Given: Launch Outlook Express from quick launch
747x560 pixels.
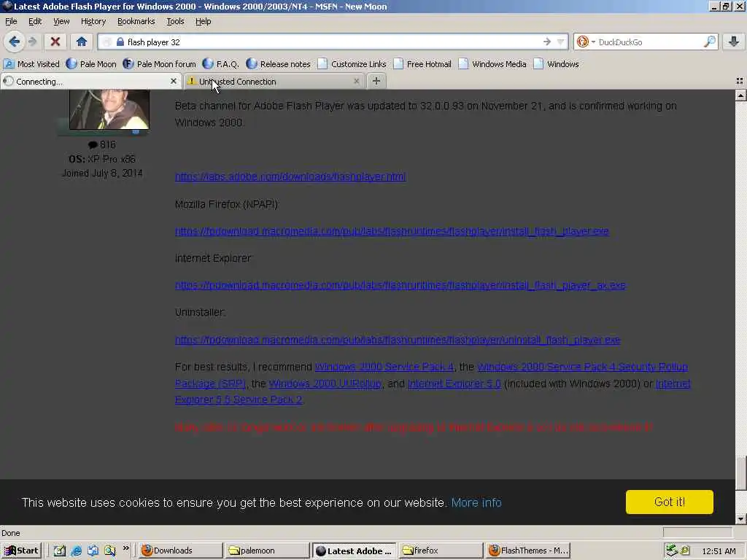Looking at the screenshot, I should tap(93, 551).
